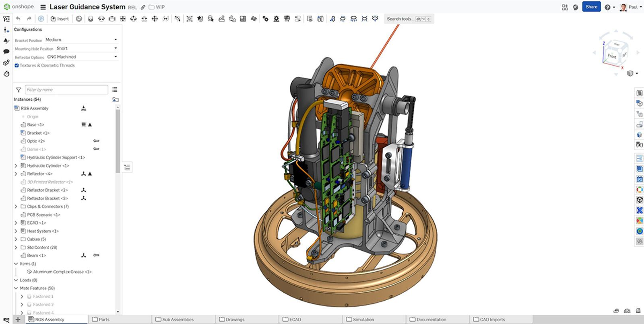Click the Front face of view cube
The image size is (644, 324).
tap(612, 56)
